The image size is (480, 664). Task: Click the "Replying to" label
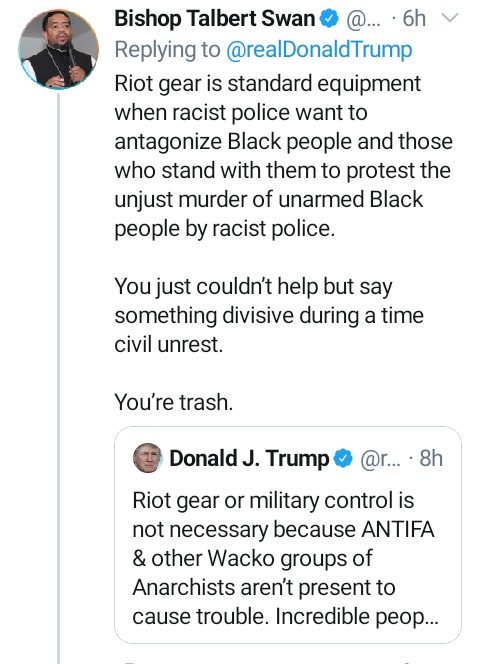coord(167,50)
